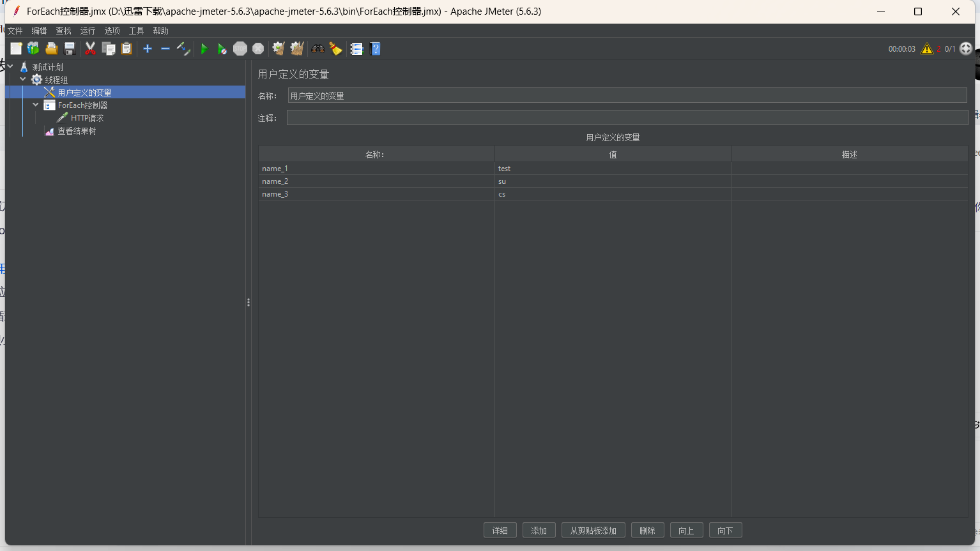Save the test plan with floppy icon

(x=70, y=49)
